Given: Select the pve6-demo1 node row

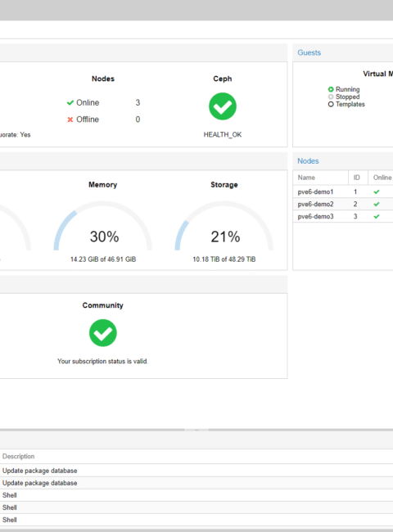Looking at the screenshot, I should (x=343, y=192).
